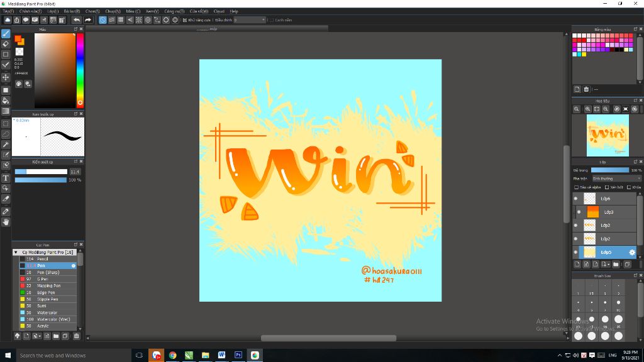Screen dimensions: 644x362
Task: Open Word from the Windows taskbar
Action: click(x=222, y=355)
